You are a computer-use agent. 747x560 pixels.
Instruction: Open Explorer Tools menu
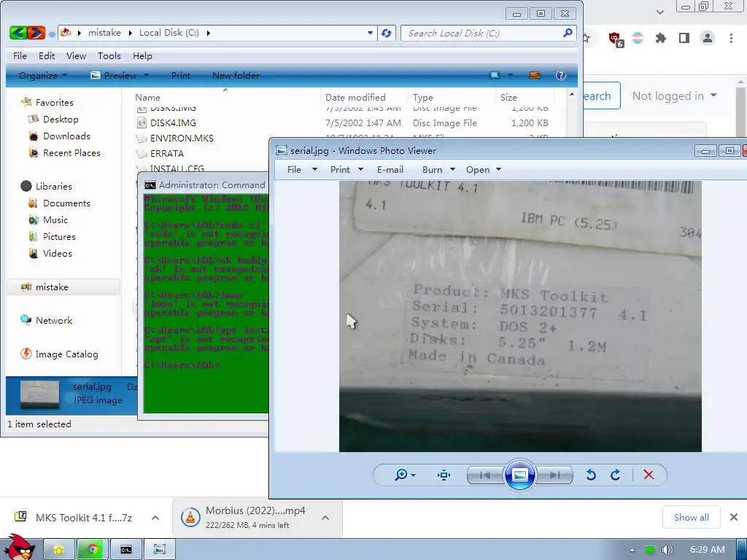[x=109, y=55]
